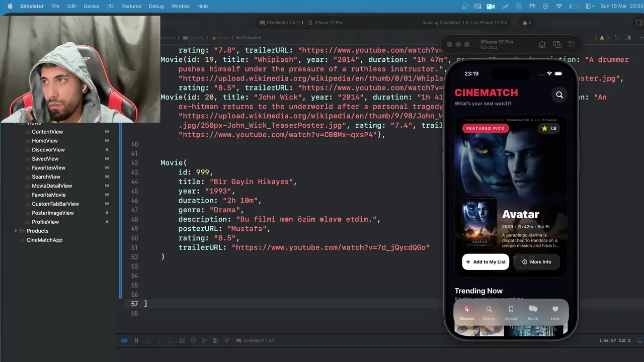This screenshot has width=644, height=362.
Task: Click Simulate Location arrow icon
Action: click(226, 340)
